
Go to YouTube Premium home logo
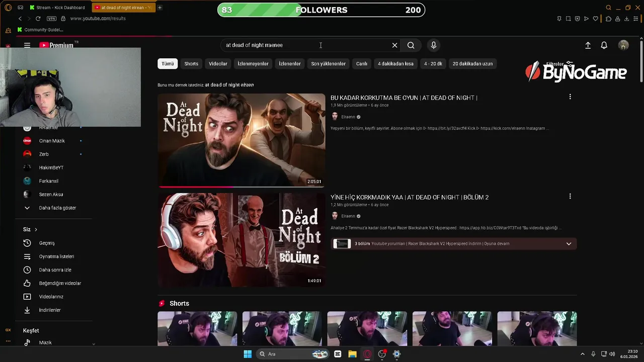56,45
